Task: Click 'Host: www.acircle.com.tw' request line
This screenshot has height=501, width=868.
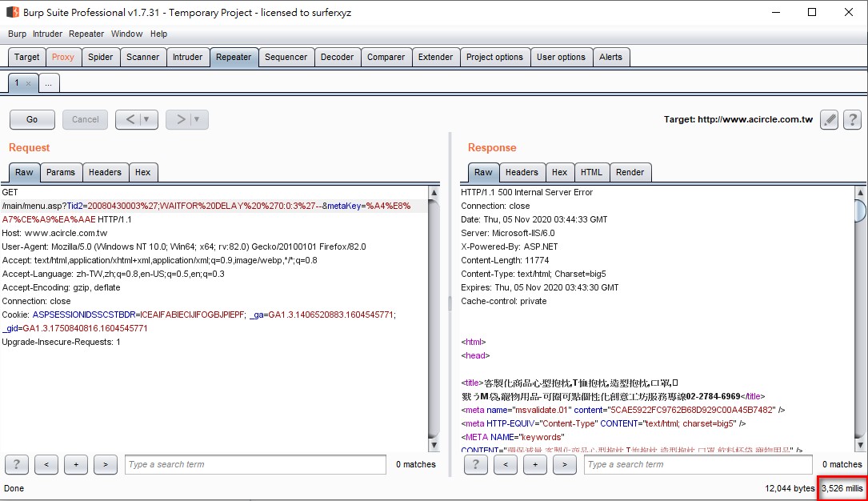Action: point(55,233)
